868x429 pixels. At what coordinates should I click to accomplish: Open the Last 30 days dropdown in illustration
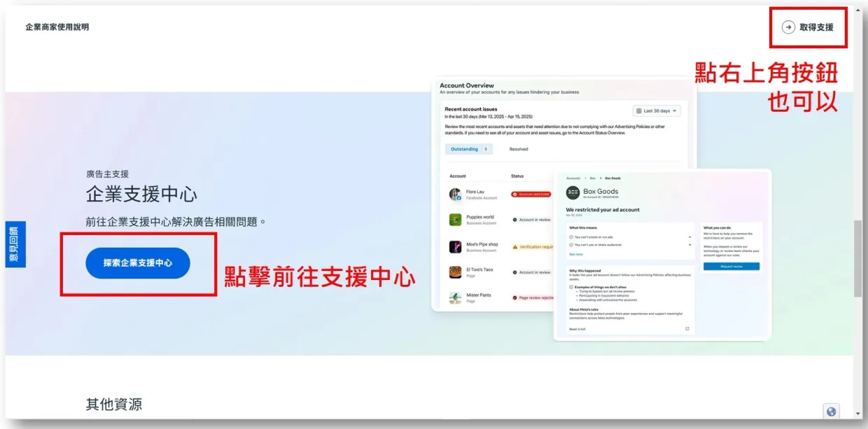(x=657, y=111)
